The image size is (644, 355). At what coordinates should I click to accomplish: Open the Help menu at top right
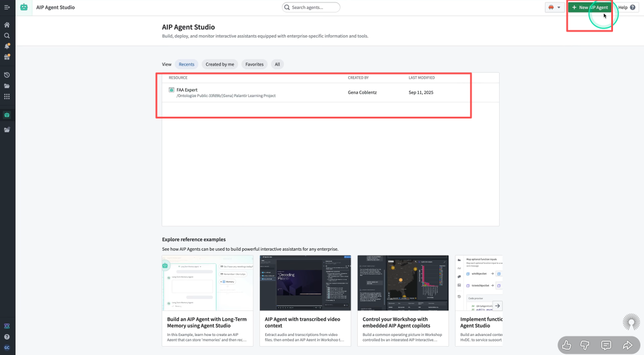click(x=627, y=7)
